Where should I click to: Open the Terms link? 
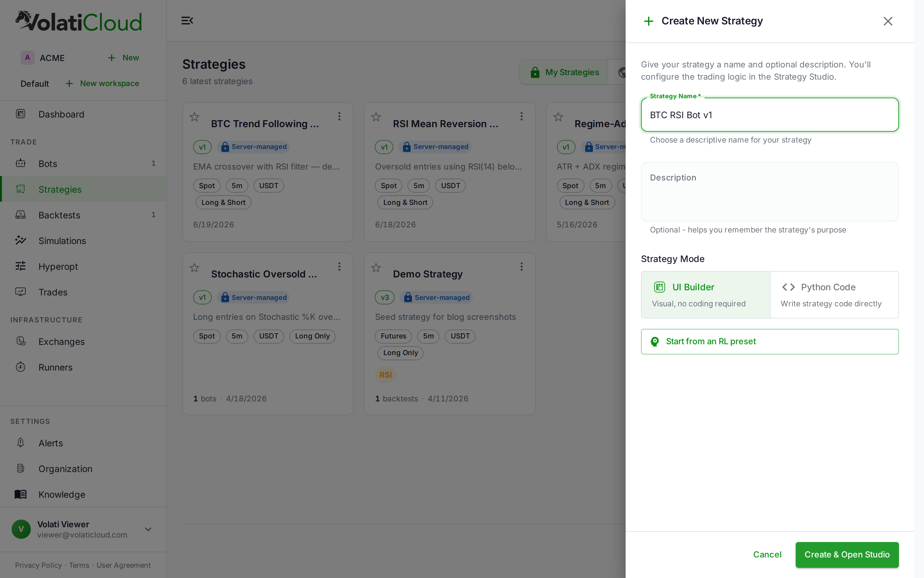pos(79,565)
